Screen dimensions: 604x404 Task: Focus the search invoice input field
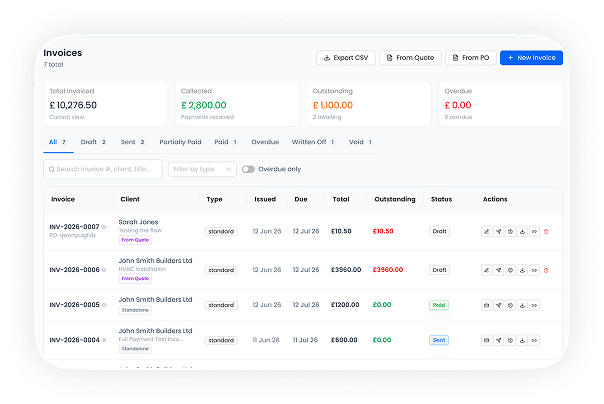point(103,169)
